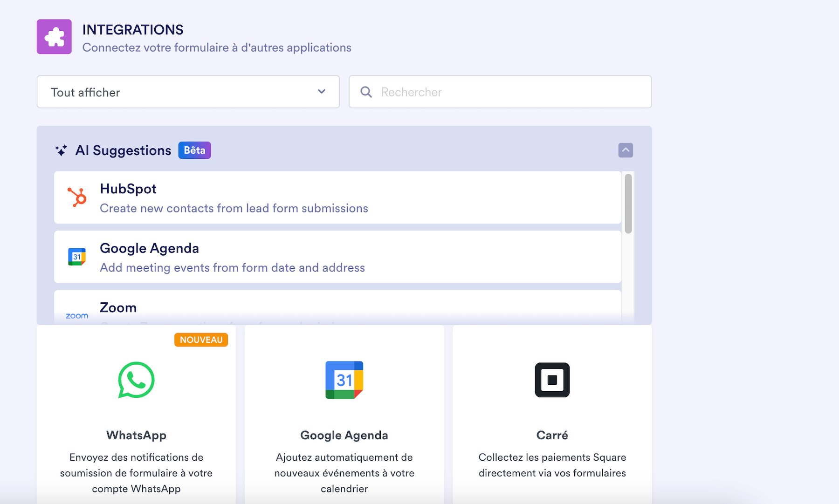Select the HubSpot suggestion row

(x=337, y=198)
